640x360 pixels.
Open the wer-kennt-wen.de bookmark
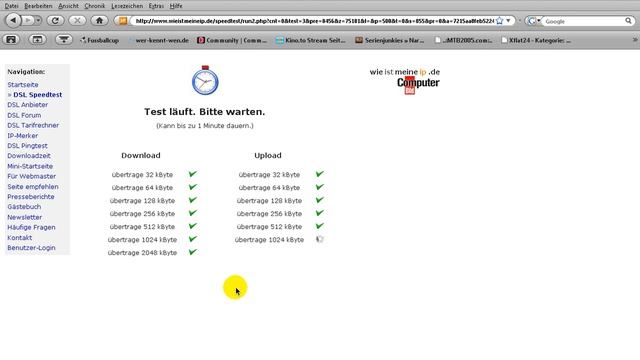[158, 40]
